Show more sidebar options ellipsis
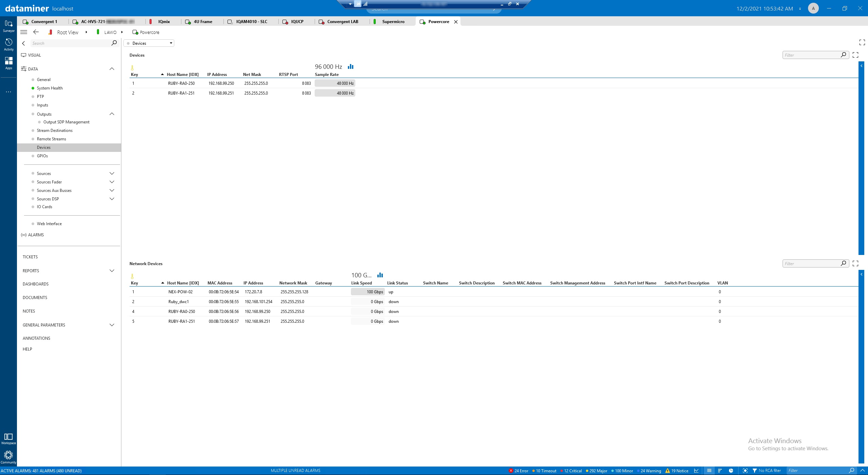Screen dimensions: 868x475 [8, 92]
